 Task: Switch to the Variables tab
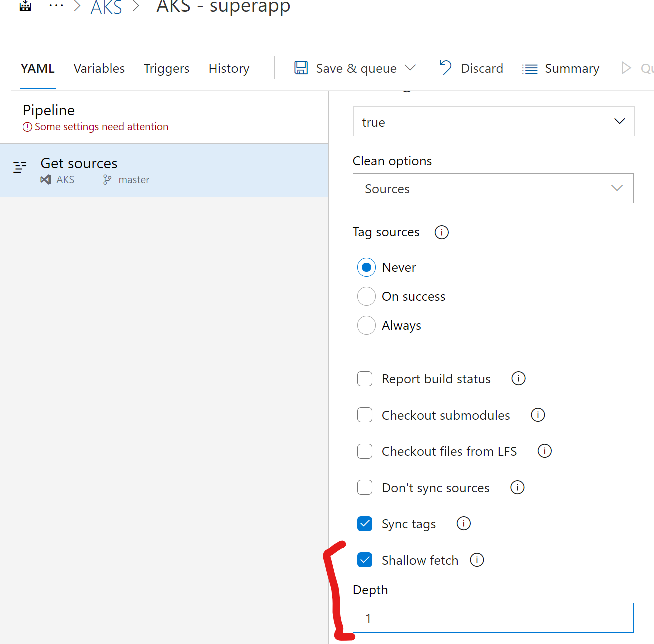99,68
